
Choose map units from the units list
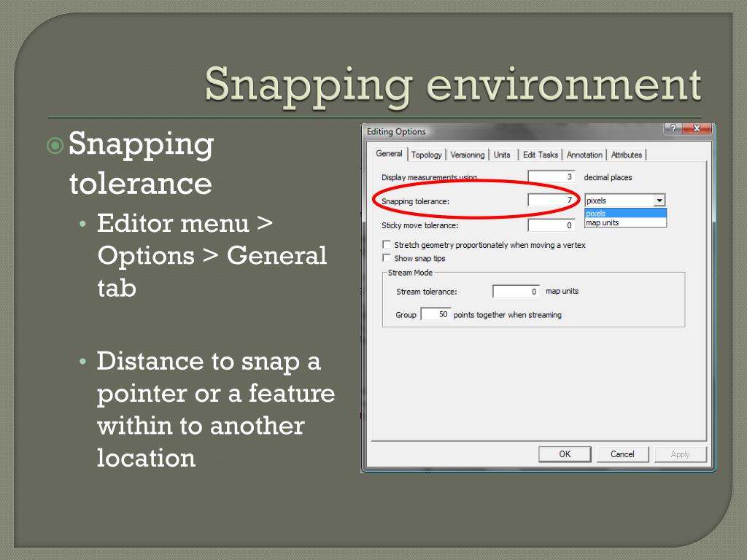(x=625, y=222)
